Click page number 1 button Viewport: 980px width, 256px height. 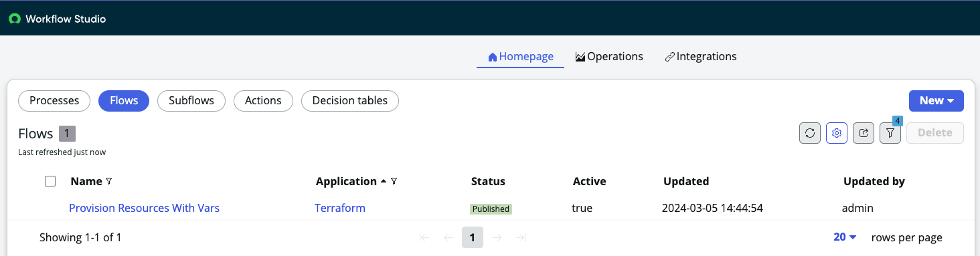point(473,237)
